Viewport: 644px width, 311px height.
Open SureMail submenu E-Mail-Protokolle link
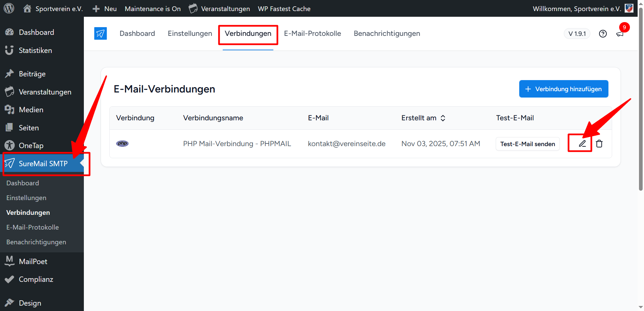click(x=33, y=227)
